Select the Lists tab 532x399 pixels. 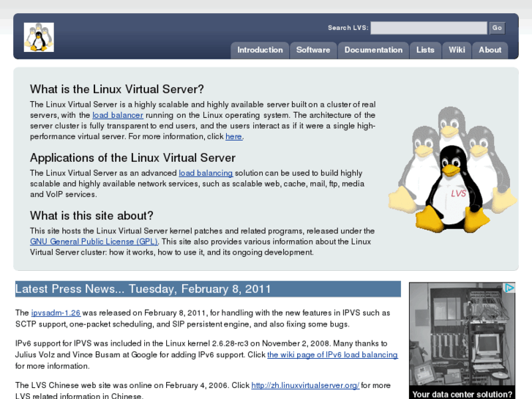(425, 50)
